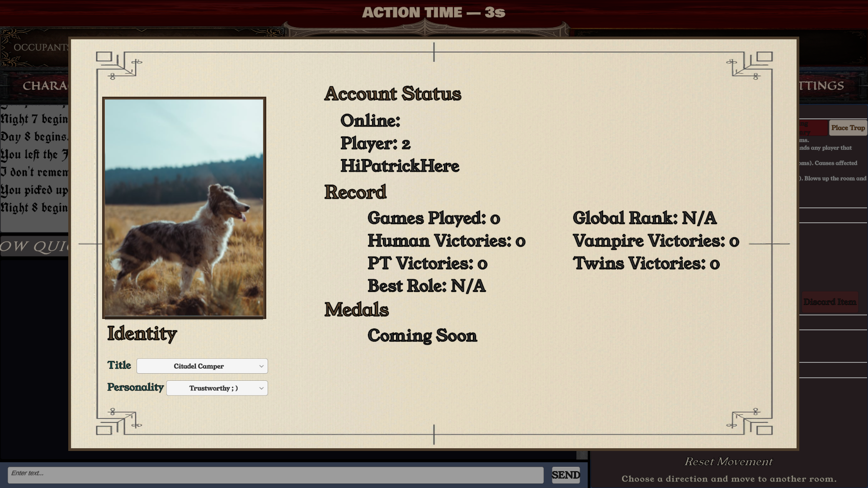
Task: Click the Discard Item button
Action: point(830,302)
